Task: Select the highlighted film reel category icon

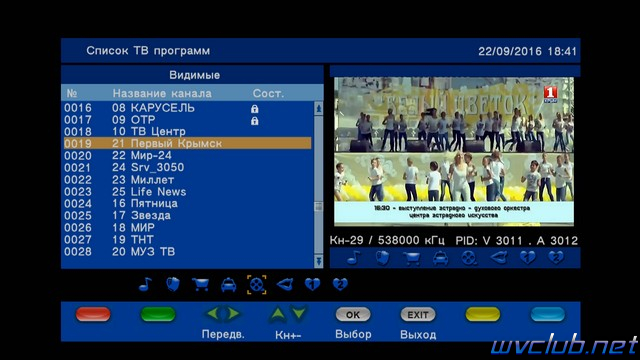Action: [x=257, y=284]
